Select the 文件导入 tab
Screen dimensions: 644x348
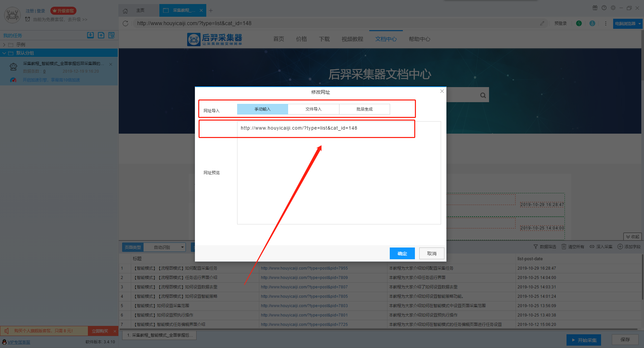313,109
